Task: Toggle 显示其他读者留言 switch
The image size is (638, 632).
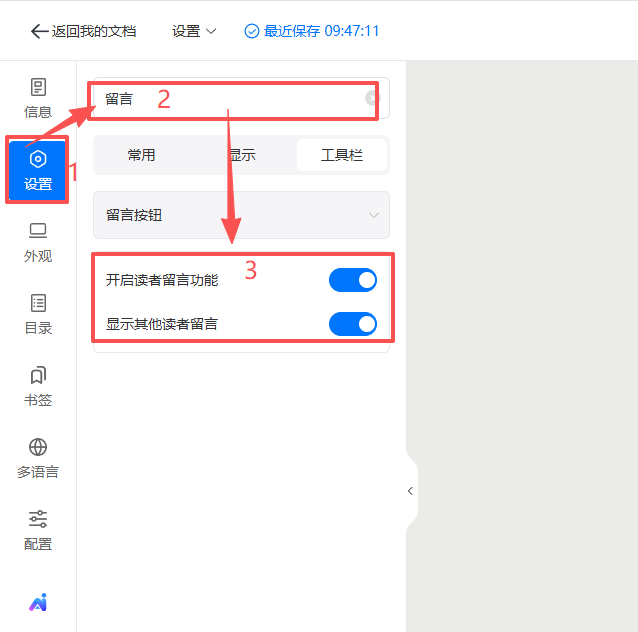Action: [353, 324]
